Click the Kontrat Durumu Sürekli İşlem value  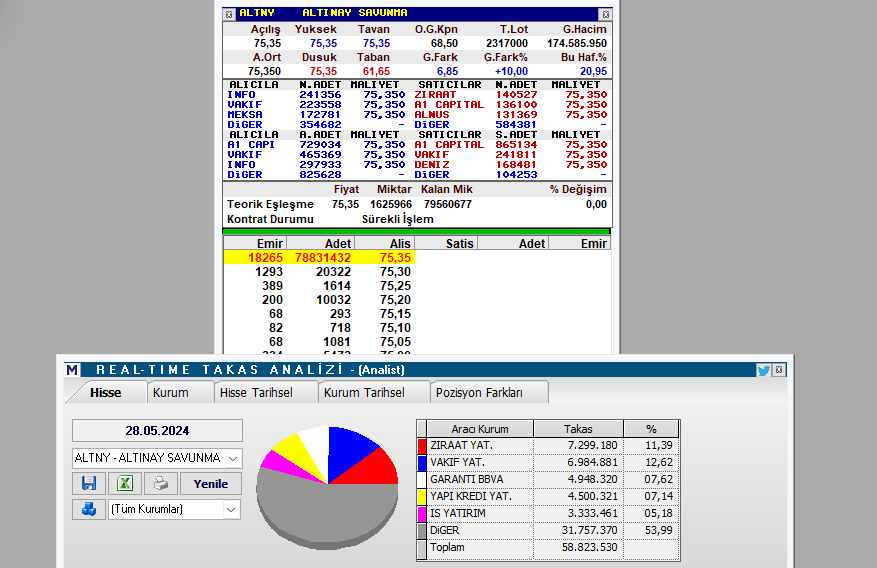pos(398,219)
